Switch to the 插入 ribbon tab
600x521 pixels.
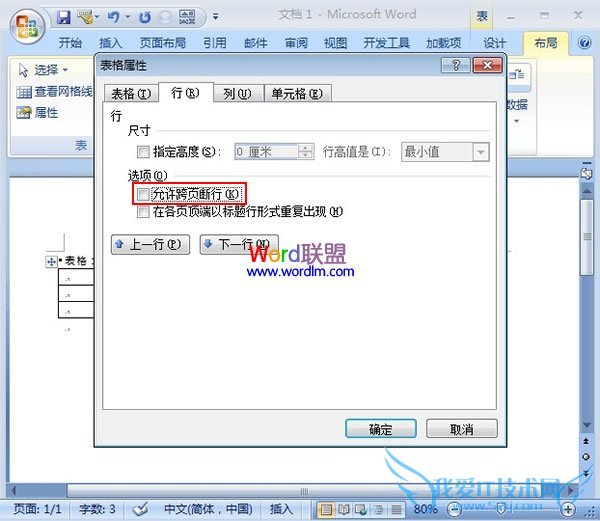[111, 42]
